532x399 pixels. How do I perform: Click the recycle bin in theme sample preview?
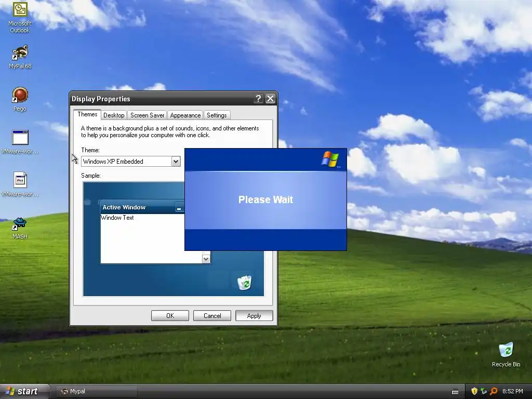point(244,283)
